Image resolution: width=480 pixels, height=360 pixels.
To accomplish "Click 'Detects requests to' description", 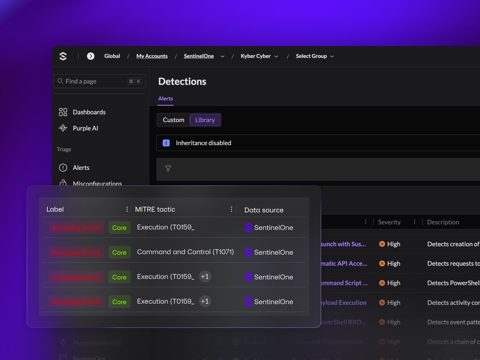I will coord(453,264).
